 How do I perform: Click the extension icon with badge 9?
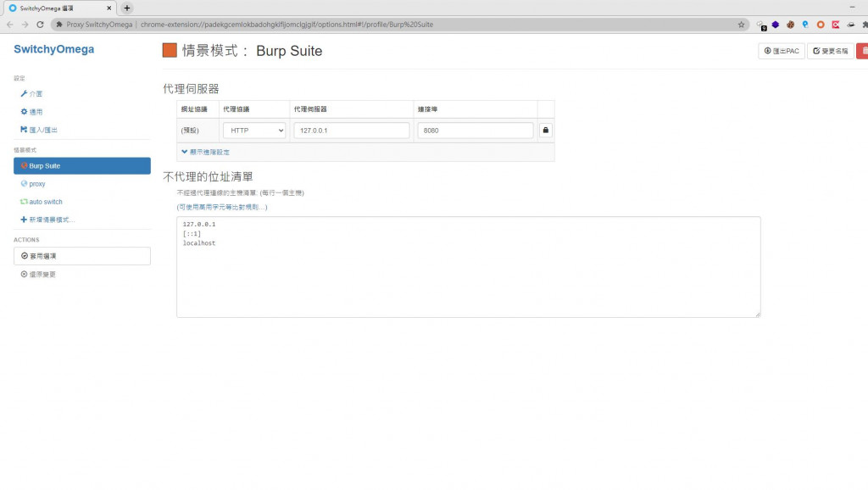pyautogui.click(x=761, y=25)
